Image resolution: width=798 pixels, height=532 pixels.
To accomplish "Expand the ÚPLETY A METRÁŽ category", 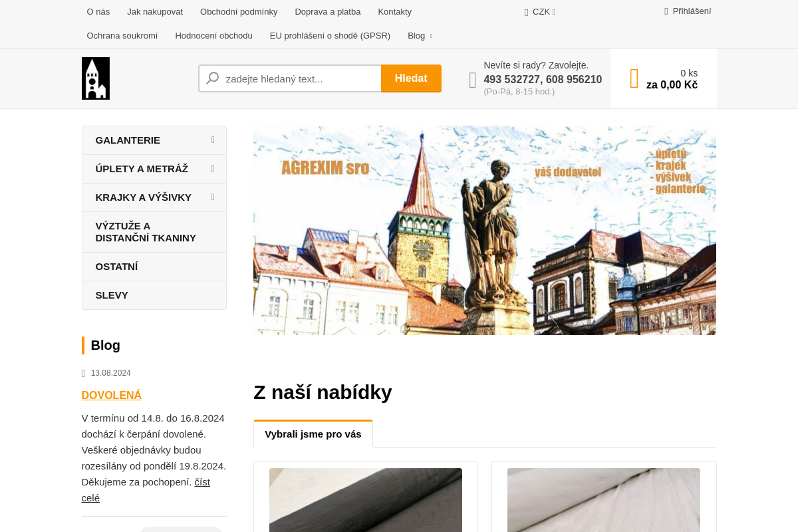I will (213, 168).
